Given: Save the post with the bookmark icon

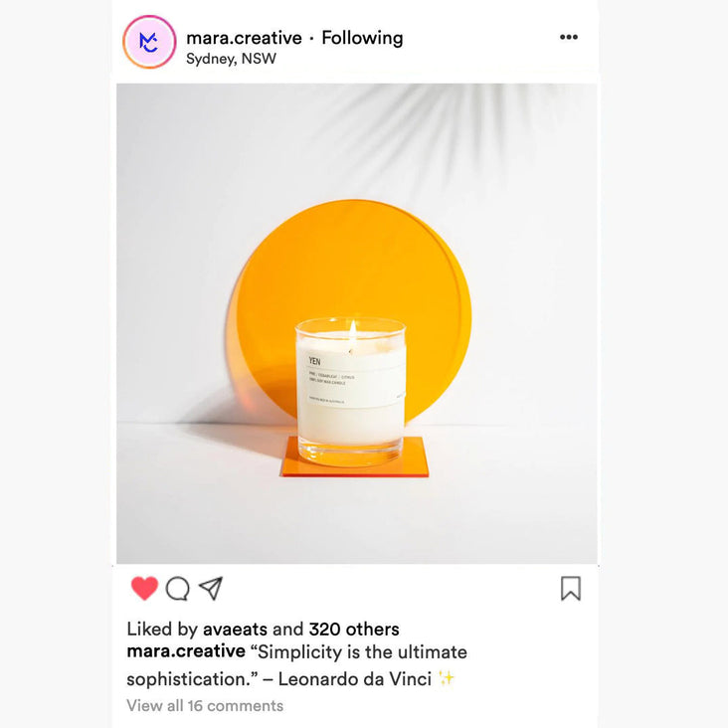Looking at the screenshot, I should click(571, 588).
